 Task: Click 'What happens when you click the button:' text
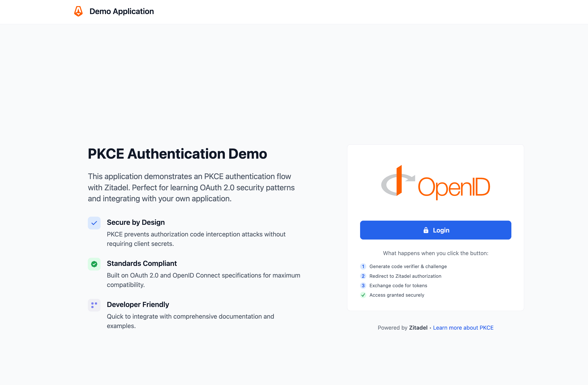435,253
